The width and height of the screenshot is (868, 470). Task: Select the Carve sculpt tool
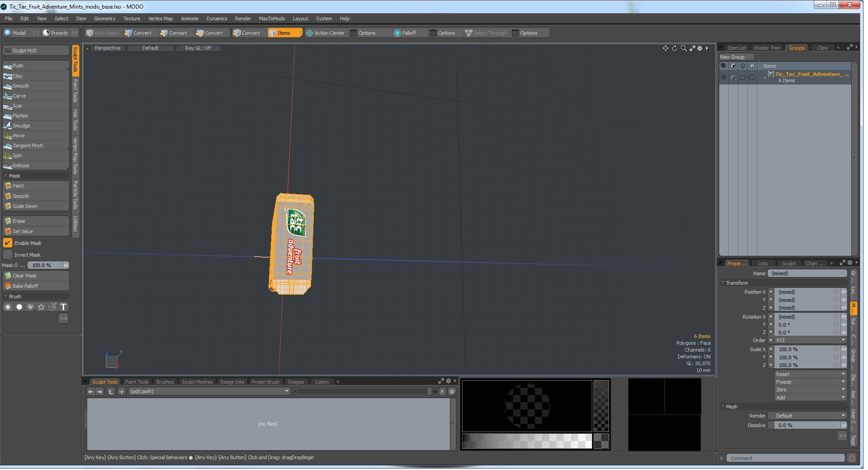click(36, 96)
